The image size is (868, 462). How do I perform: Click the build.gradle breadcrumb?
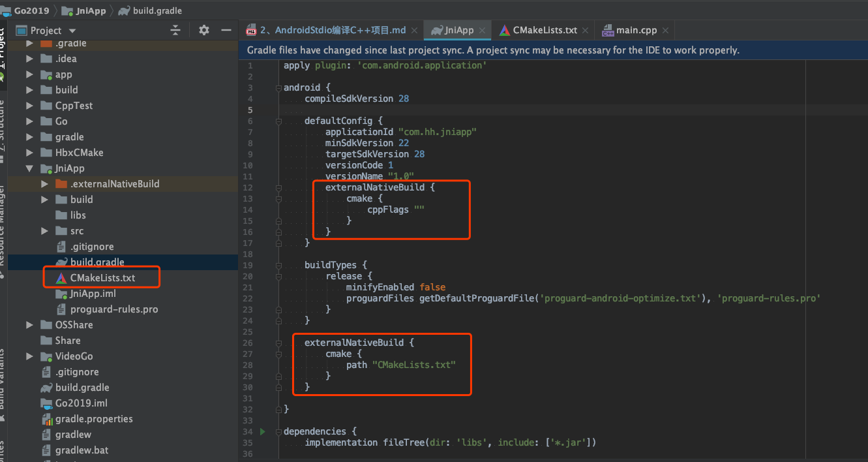[x=151, y=10]
